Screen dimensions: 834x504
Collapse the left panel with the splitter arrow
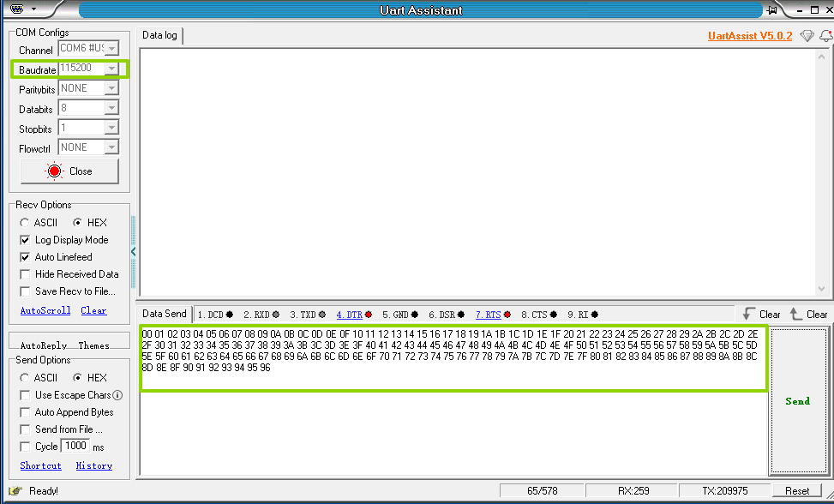pyautogui.click(x=133, y=252)
